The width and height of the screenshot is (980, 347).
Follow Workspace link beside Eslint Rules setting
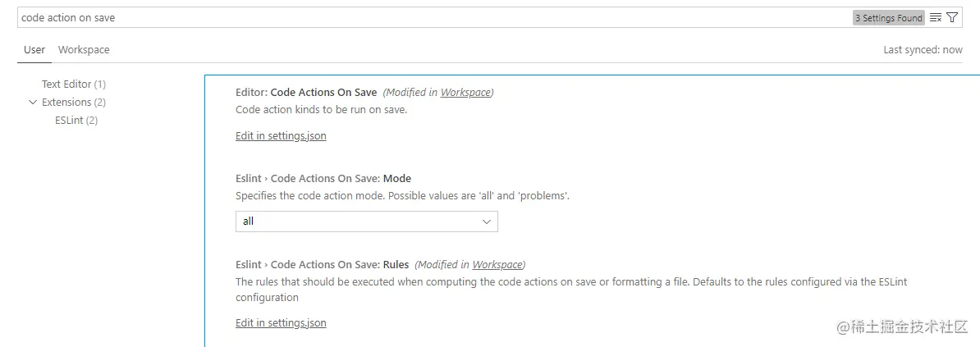pyautogui.click(x=497, y=265)
